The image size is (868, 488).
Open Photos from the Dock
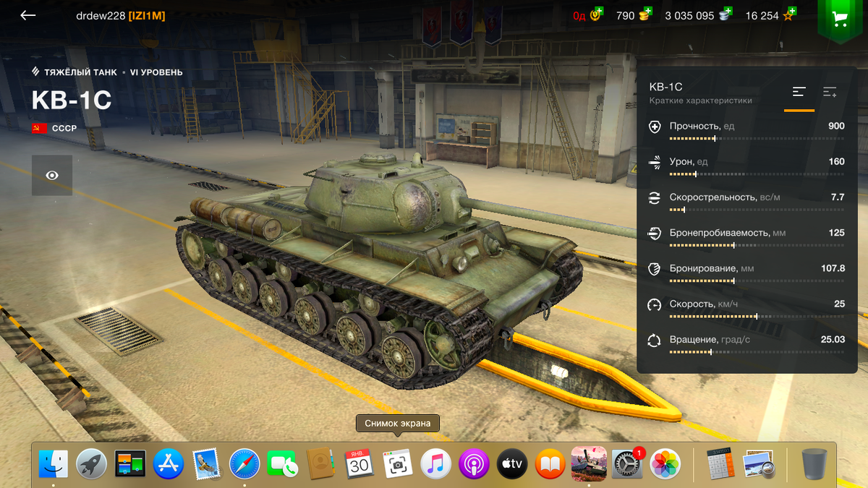coord(665,463)
